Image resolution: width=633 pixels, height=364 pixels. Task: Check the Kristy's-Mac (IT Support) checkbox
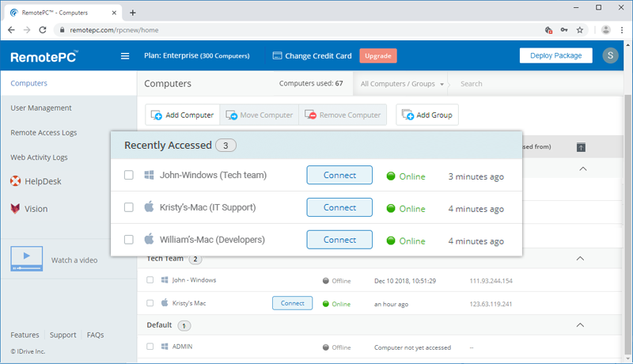[x=129, y=207]
